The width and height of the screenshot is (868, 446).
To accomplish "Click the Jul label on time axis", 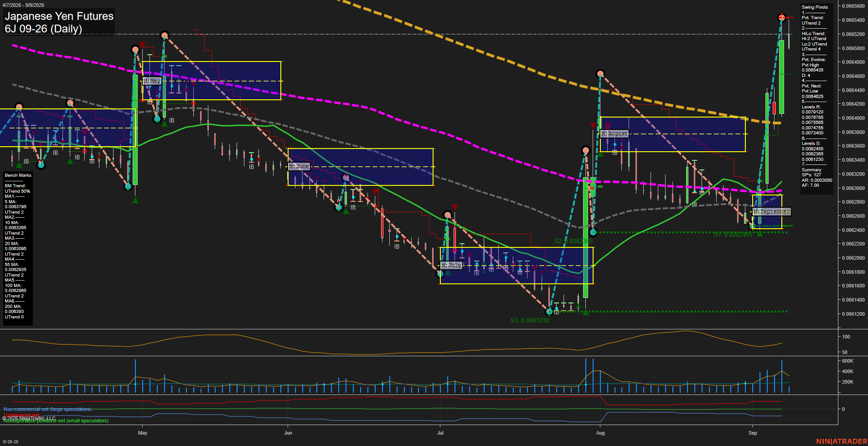I will point(440,433).
